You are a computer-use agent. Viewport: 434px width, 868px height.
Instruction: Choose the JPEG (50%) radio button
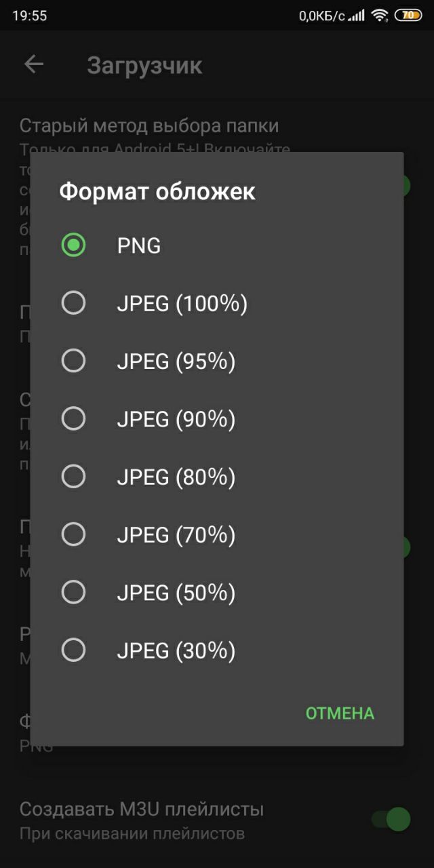(73, 593)
